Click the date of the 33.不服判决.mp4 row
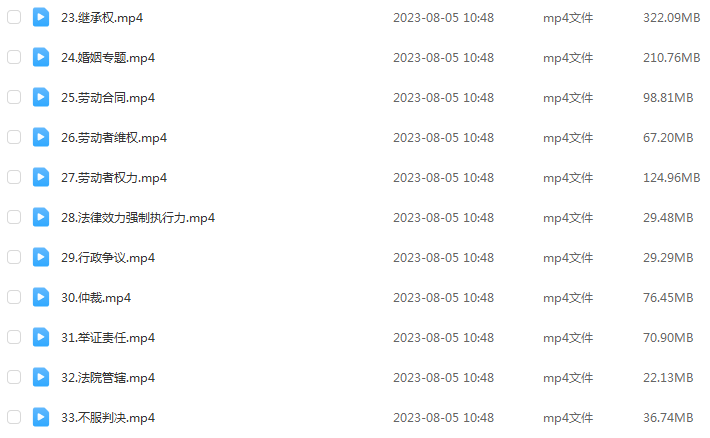The image size is (710, 438). (x=443, y=418)
